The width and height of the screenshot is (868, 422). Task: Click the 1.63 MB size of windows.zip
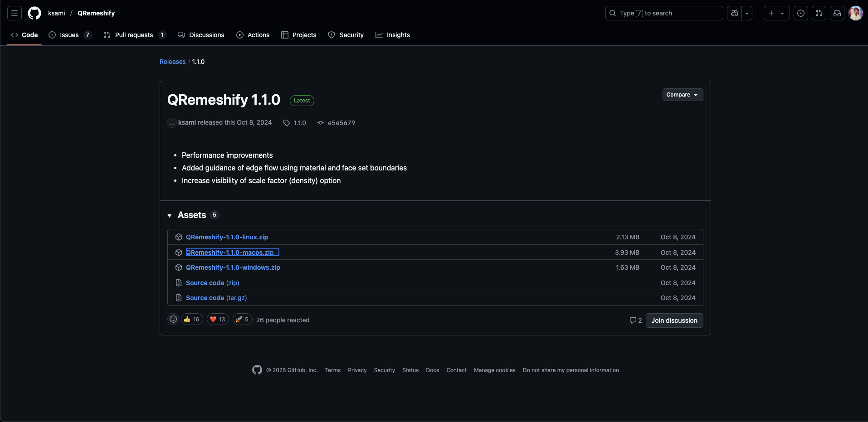click(x=628, y=267)
